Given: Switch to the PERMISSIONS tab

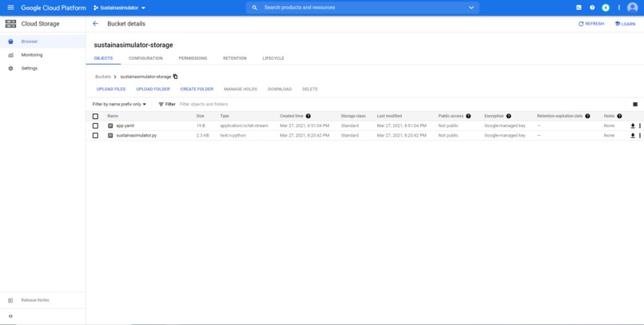Looking at the screenshot, I should [193, 58].
